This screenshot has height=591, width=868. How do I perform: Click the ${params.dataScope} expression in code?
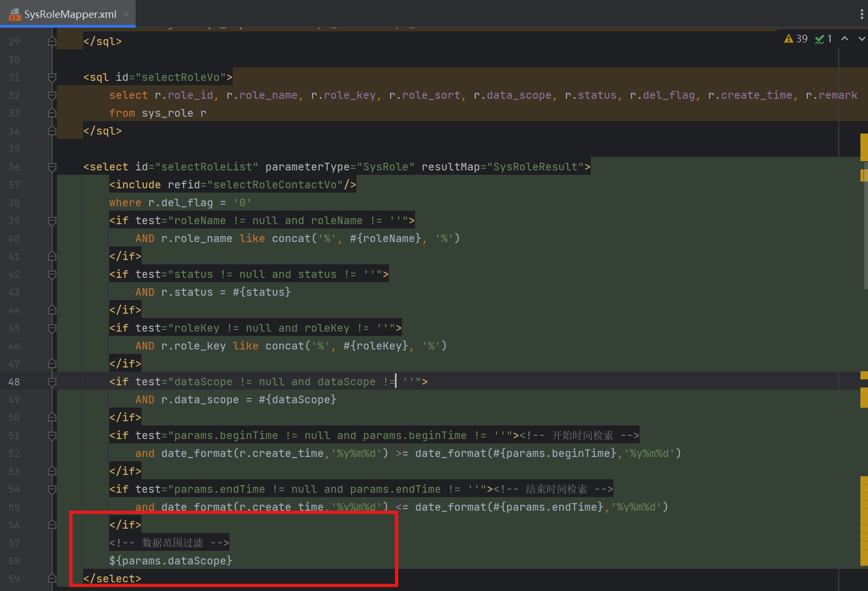pyautogui.click(x=170, y=561)
